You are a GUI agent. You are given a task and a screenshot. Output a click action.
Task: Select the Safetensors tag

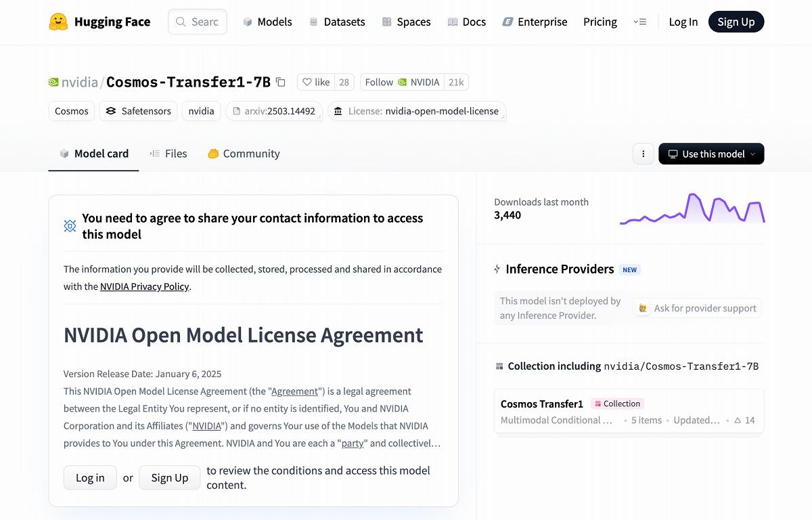coord(139,111)
